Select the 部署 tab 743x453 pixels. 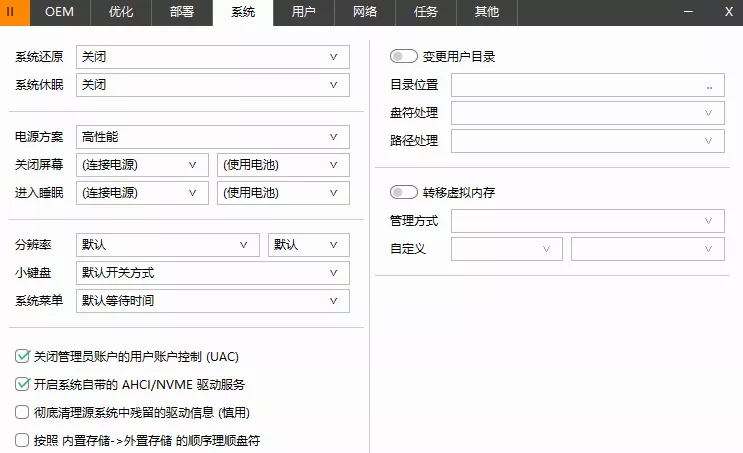click(x=181, y=12)
